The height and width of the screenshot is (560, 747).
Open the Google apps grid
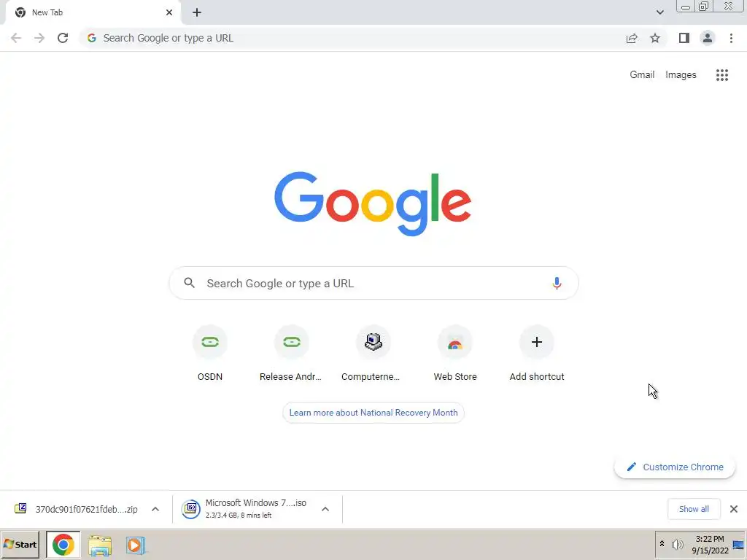point(722,75)
